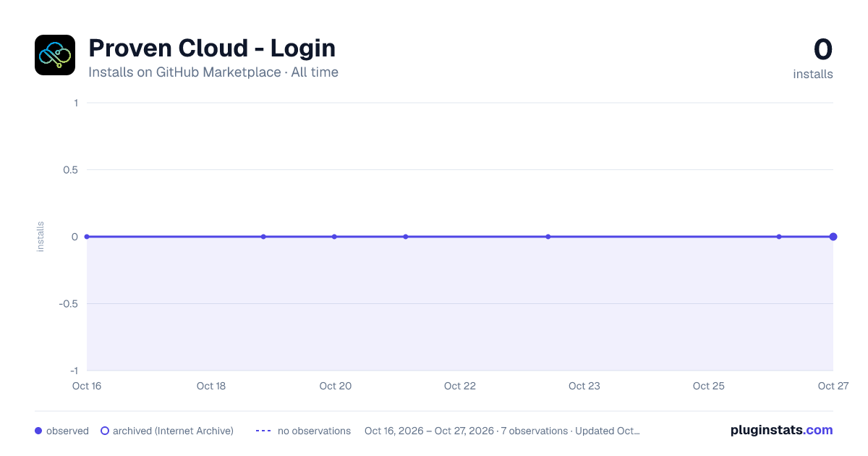Click the 'archived (Internet Archive)' legend label
This screenshot has height=456, width=868.
[173, 431]
